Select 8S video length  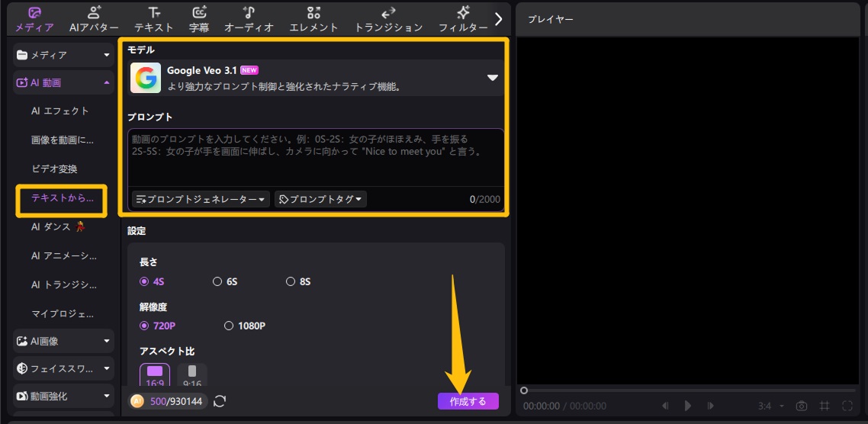[x=298, y=281]
